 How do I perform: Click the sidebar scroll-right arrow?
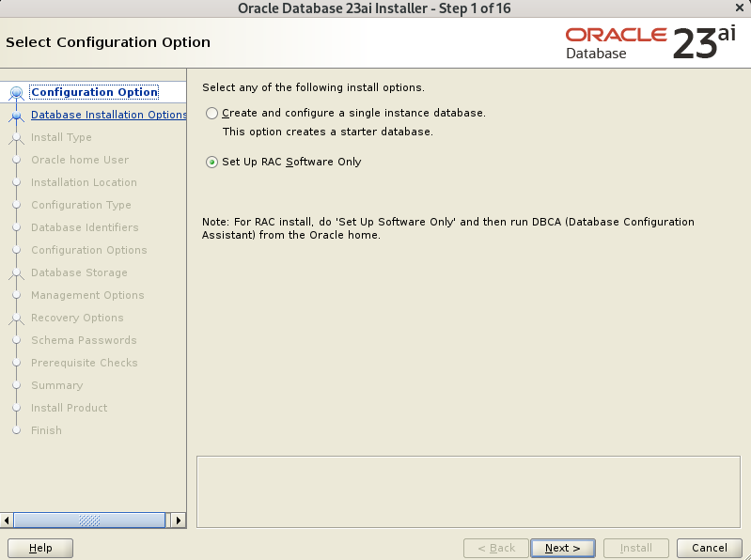[179, 521]
